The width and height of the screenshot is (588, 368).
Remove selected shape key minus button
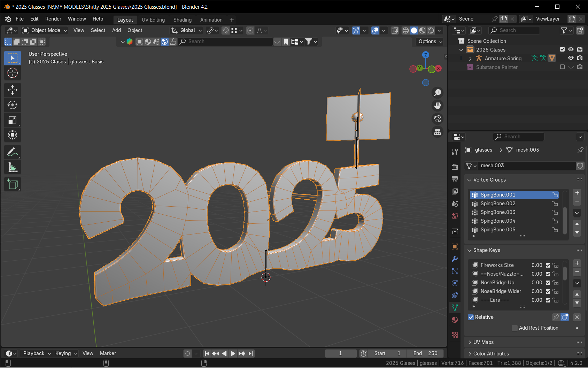tap(577, 272)
